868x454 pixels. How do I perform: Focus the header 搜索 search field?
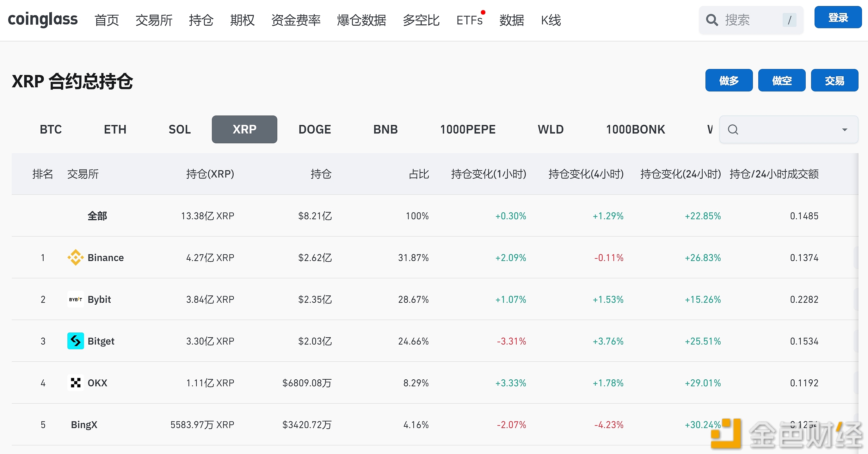tap(751, 20)
